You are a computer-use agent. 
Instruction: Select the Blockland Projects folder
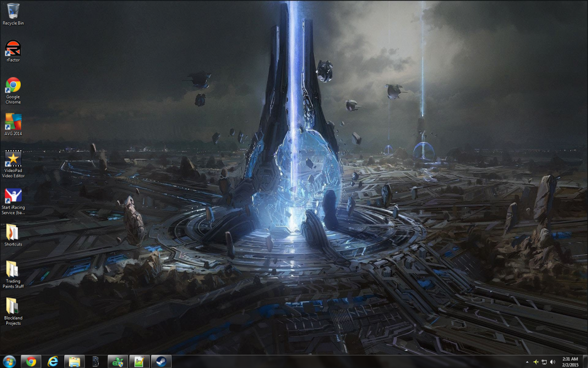[x=13, y=312]
